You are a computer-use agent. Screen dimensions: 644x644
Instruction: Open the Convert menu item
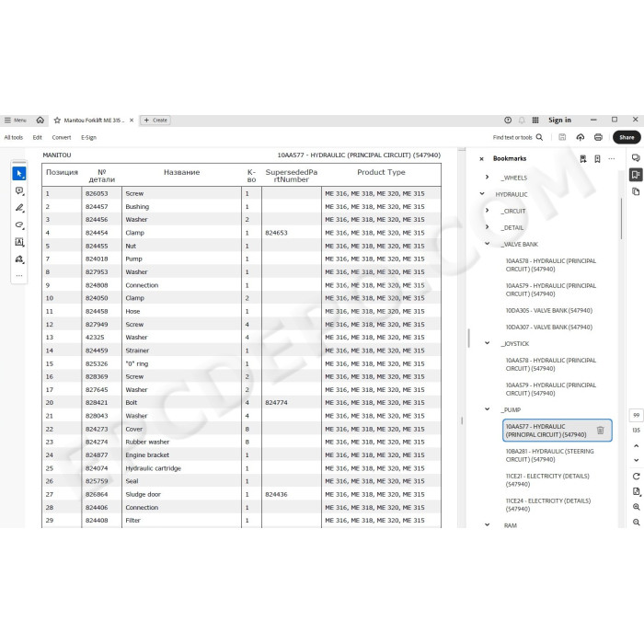(x=62, y=138)
